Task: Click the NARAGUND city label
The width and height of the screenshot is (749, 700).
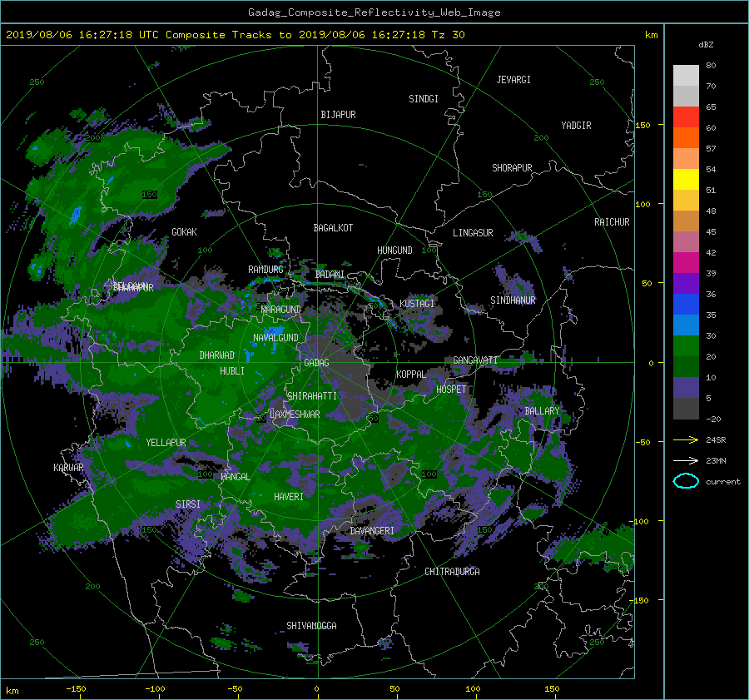Action: [x=281, y=310]
